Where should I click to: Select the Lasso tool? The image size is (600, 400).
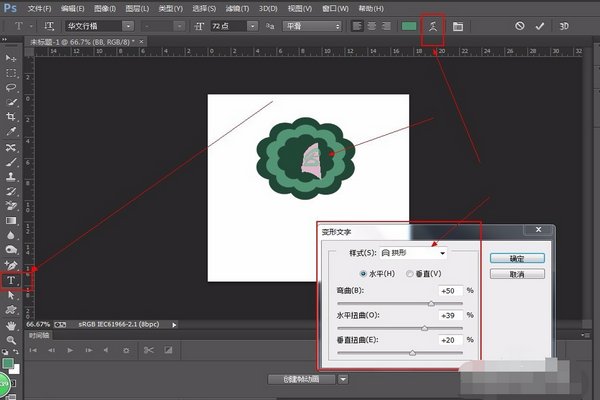point(11,87)
